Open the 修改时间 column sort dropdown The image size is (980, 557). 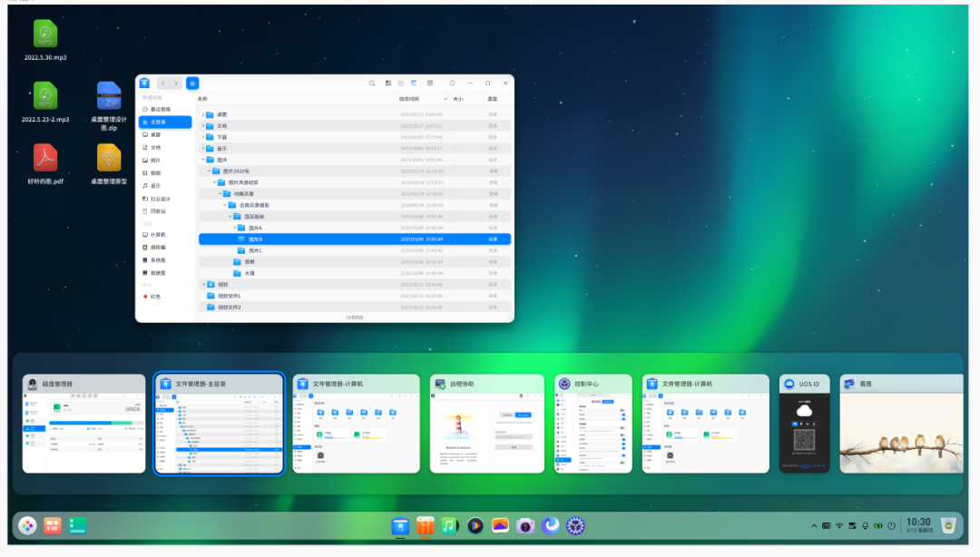pyautogui.click(x=446, y=99)
